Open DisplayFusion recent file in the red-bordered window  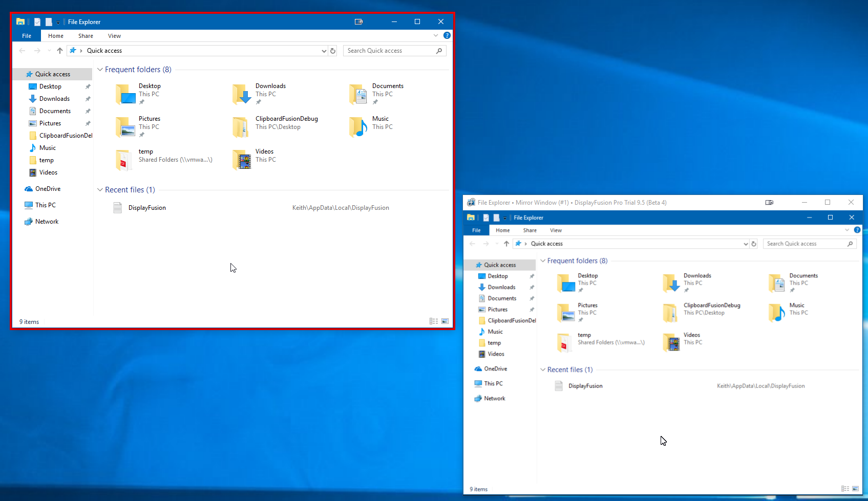click(x=147, y=208)
